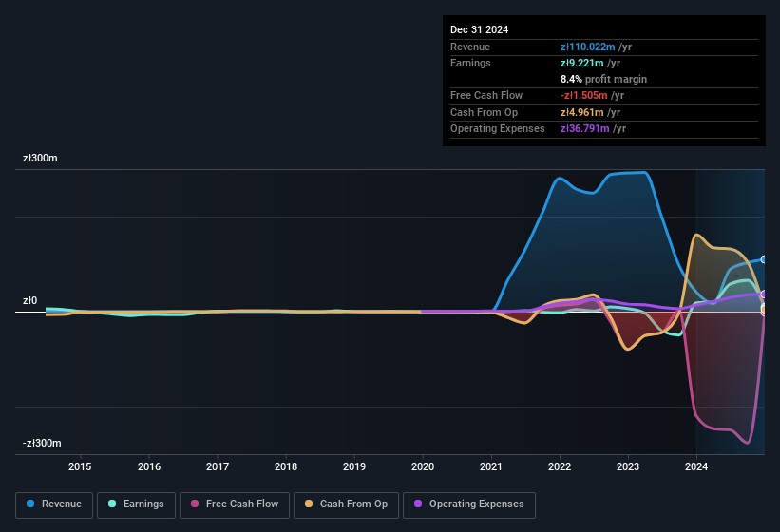Toggle the Earnings legend button
The height and width of the screenshot is (532, 780).
pyautogui.click(x=136, y=504)
